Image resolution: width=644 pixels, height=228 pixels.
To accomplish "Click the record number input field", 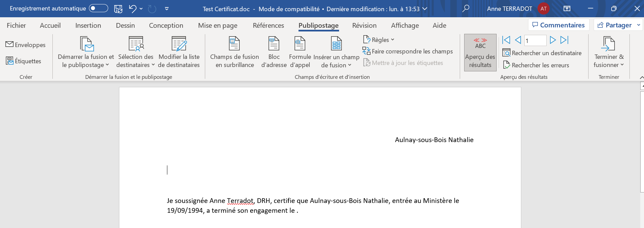I will coord(535,41).
